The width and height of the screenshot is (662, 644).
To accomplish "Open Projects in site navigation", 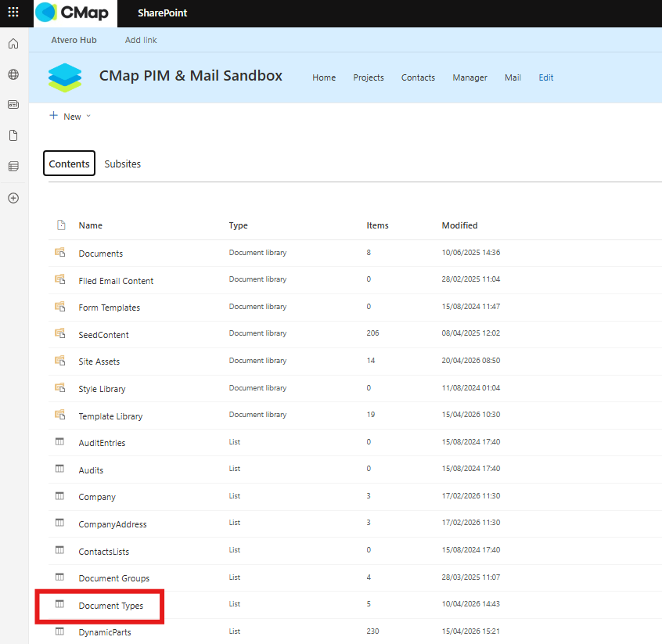I will (x=368, y=77).
